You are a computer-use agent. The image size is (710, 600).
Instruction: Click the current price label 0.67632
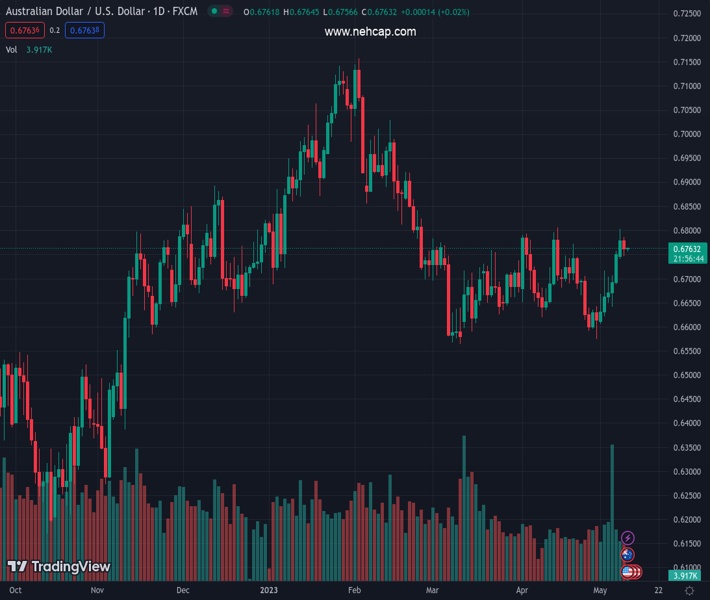[686, 249]
